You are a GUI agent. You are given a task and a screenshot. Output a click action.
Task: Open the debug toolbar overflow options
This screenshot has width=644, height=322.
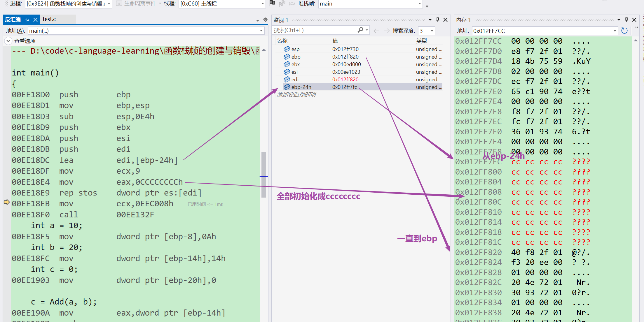[x=427, y=6]
